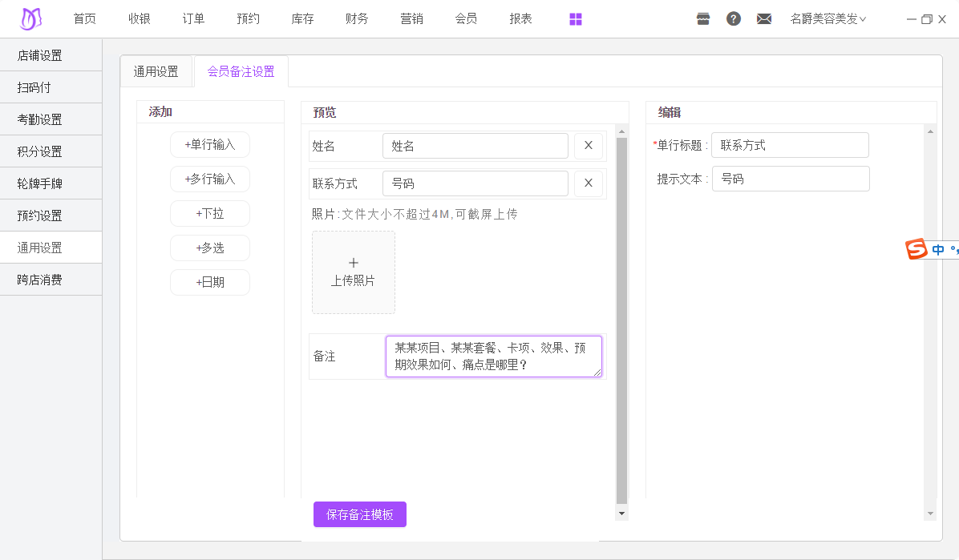This screenshot has width=959, height=560.
Task: Click the 备注 textarea in preview
Action: 493,357
